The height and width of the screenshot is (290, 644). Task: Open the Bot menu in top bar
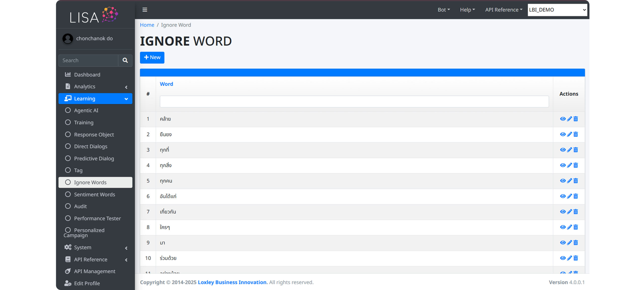[444, 10]
